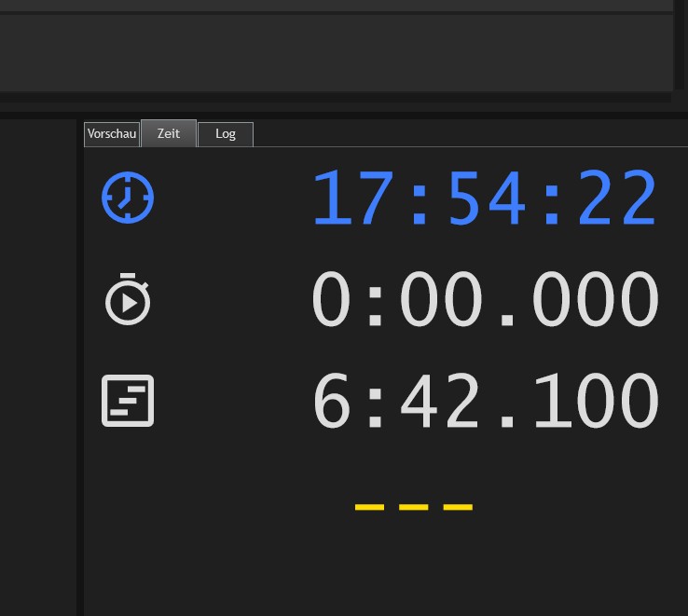The width and height of the screenshot is (688, 616).
Task: Click the stopwatch play icon
Action: pyautogui.click(x=128, y=300)
